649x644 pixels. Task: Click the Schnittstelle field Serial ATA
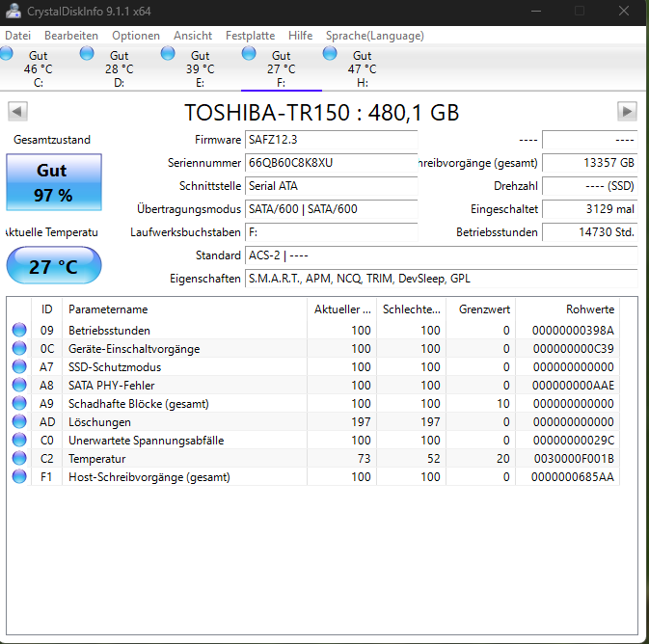pyautogui.click(x=331, y=186)
